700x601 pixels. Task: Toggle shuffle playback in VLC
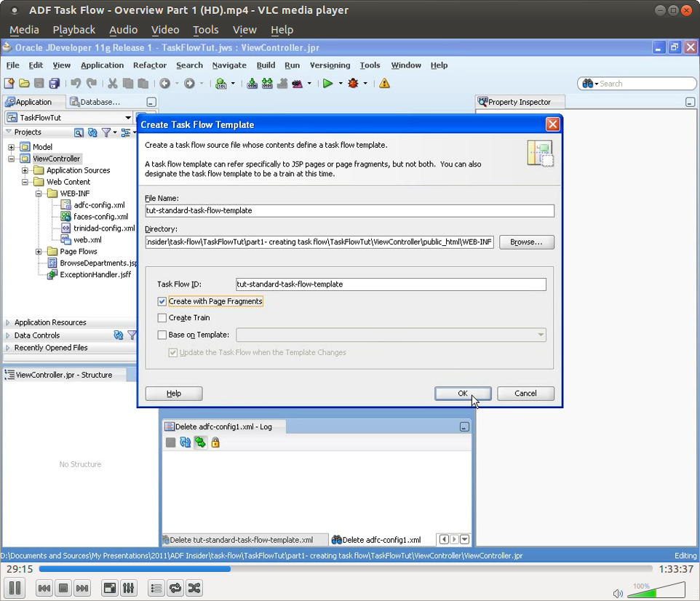[x=195, y=588]
